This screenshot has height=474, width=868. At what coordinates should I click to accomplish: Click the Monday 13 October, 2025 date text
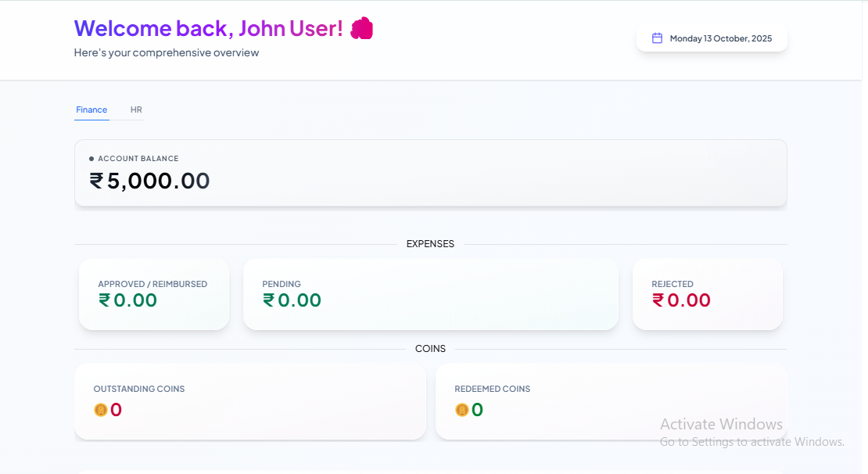[x=720, y=38]
